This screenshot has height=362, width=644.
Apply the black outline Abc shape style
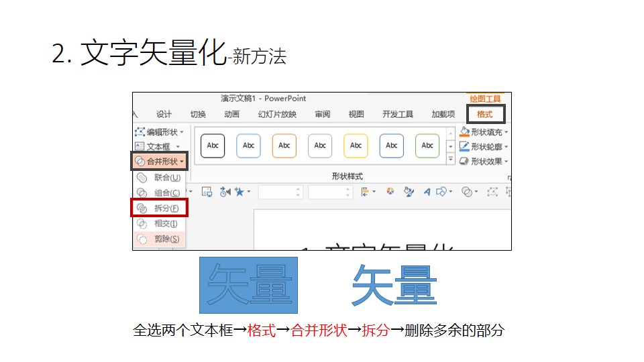click(x=213, y=145)
